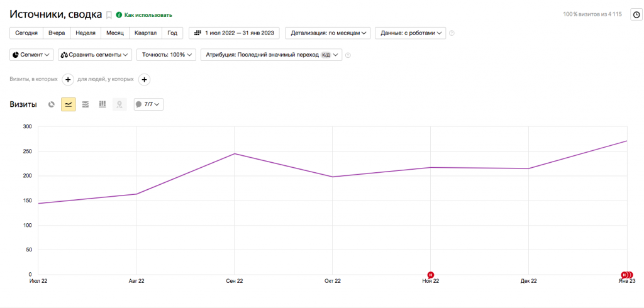The width and height of the screenshot is (644, 308).
Task: Select the line chart view
Action: click(69, 104)
